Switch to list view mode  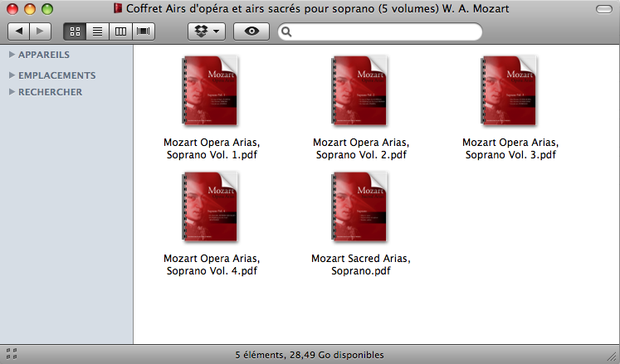[97, 32]
